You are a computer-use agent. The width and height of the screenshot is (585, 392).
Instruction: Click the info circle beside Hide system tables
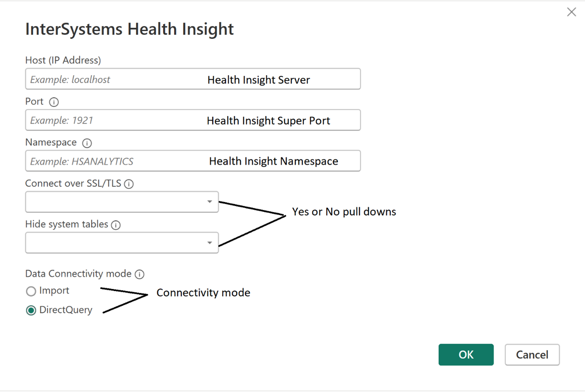[116, 225]
